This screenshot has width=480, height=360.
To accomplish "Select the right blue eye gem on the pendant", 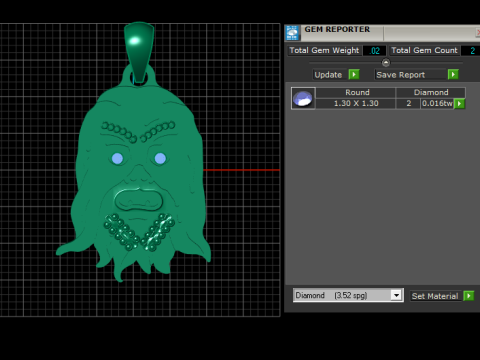I will pyautogui.click(x=160, y=158).
